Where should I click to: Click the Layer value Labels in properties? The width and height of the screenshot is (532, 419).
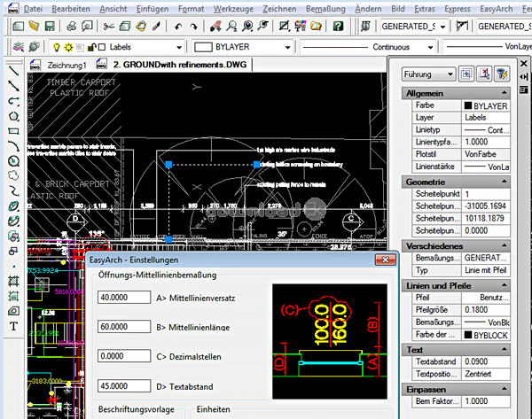(486, 118)
